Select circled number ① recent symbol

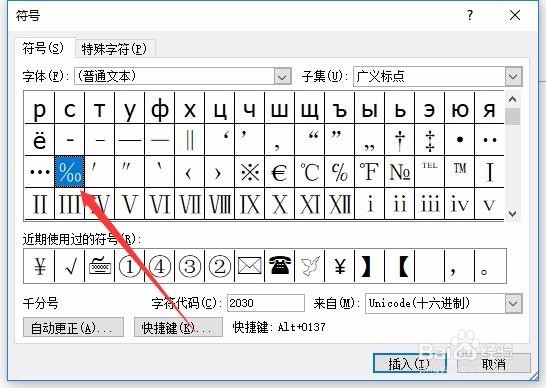click(x=130, y=266)
